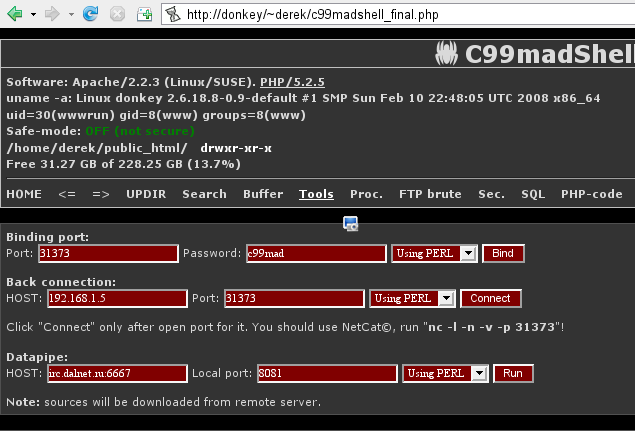
Task: Expand the Using PERL dropdown beside Run
Action: (x=445, y=373)
